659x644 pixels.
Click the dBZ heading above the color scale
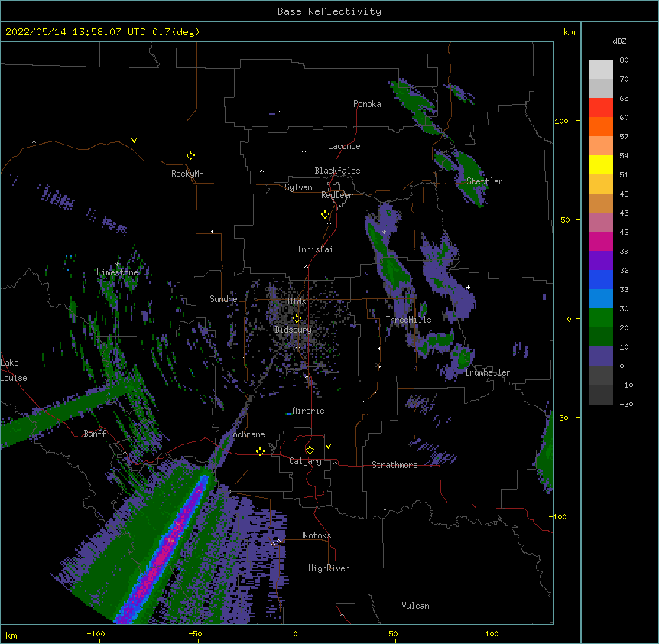coord(619,41)
